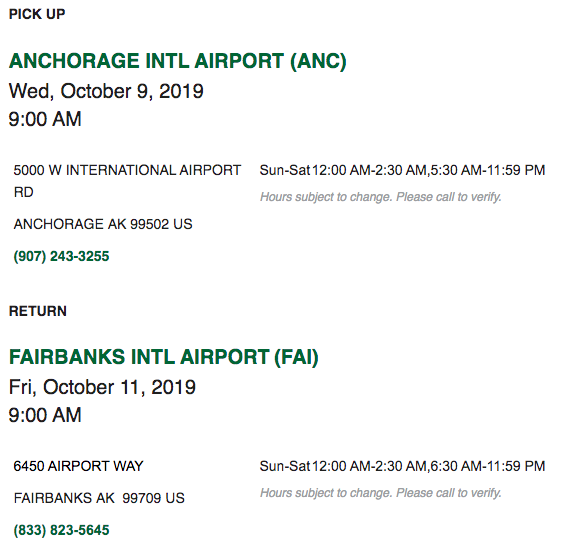Click the hours disclaimer under Anchorage hours

tap(381, 197)
